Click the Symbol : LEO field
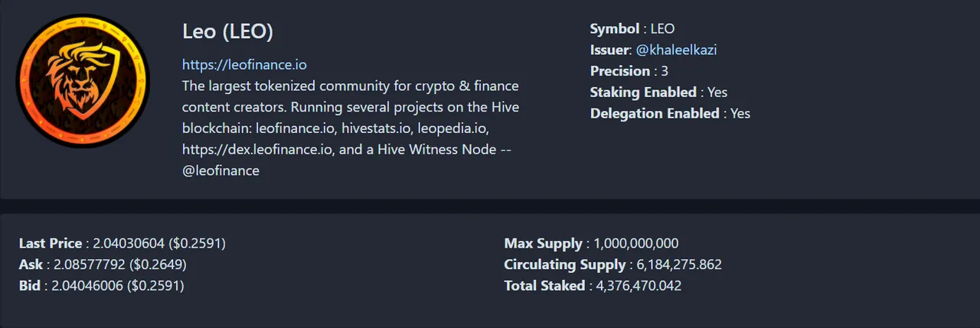This screenshot has height=328, width=980. point(632,29)
